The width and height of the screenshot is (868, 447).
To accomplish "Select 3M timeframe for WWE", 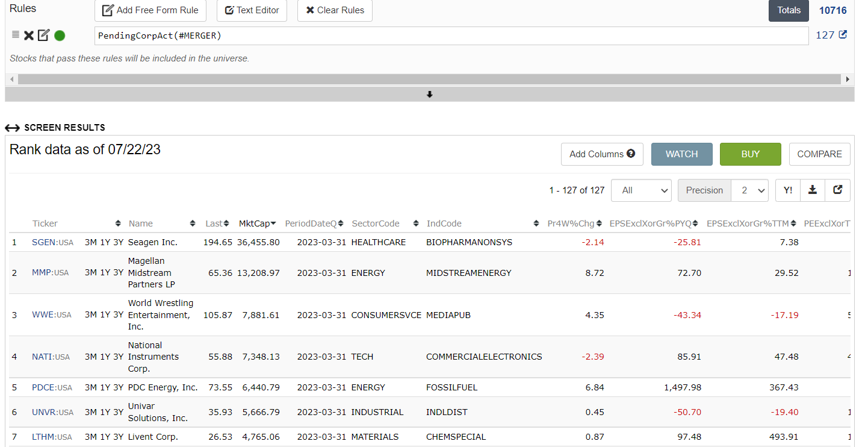I will point(91,314).
